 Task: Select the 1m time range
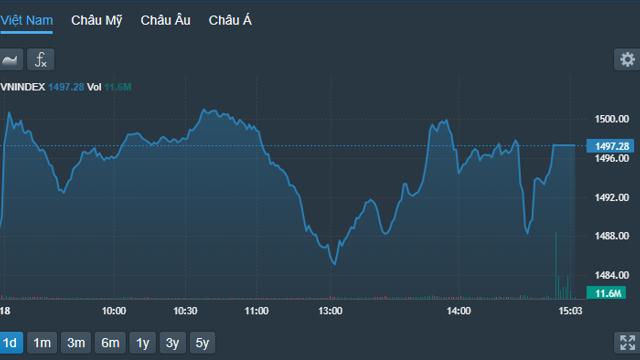[42, 343]
